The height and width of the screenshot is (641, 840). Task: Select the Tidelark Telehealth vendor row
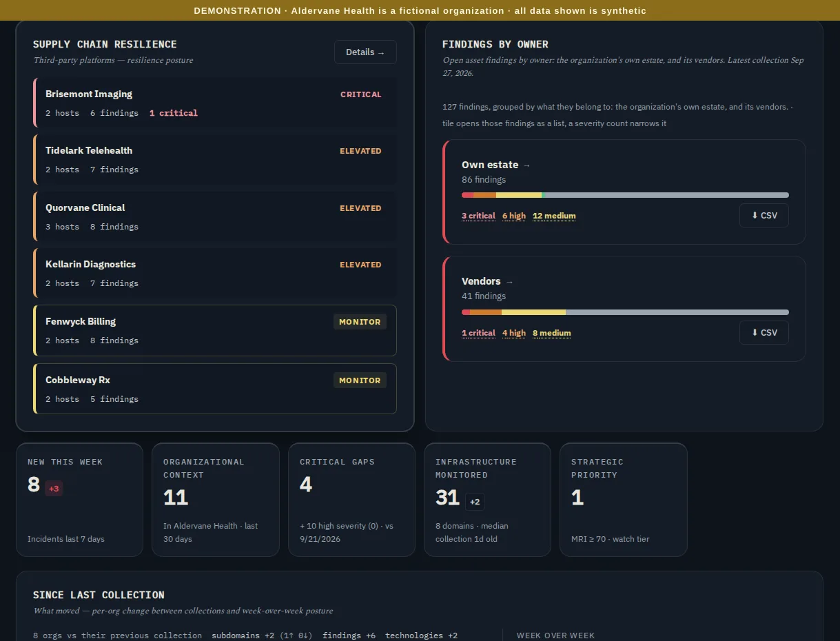tap(215, 159)
